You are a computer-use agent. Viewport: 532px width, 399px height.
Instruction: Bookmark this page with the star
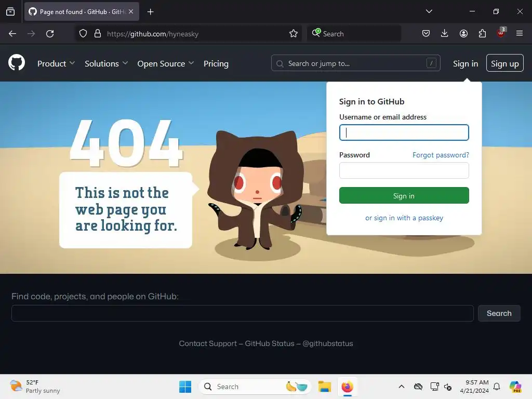pos(294,34)
